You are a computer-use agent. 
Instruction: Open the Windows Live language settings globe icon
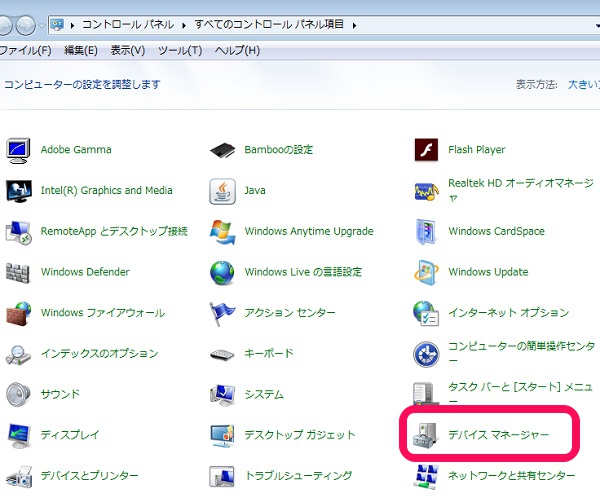point(222,273)
